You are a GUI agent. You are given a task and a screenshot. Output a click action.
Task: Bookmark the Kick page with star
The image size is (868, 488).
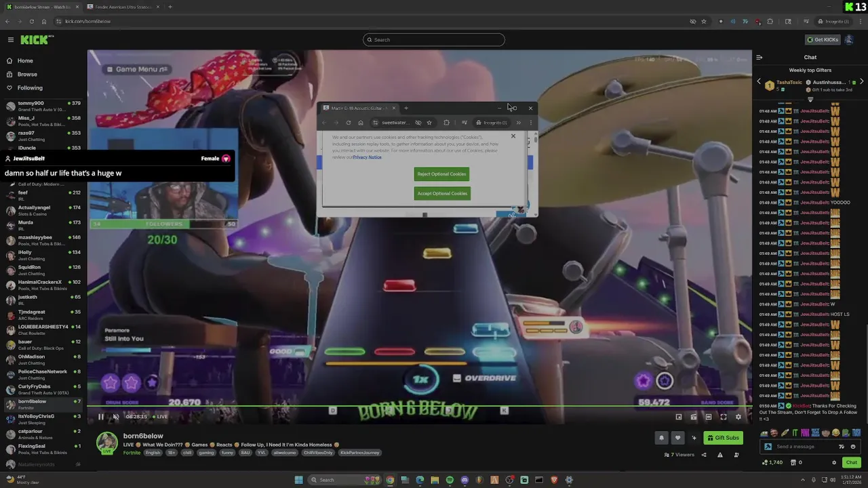pyautogui.click(x=704, y=21)
